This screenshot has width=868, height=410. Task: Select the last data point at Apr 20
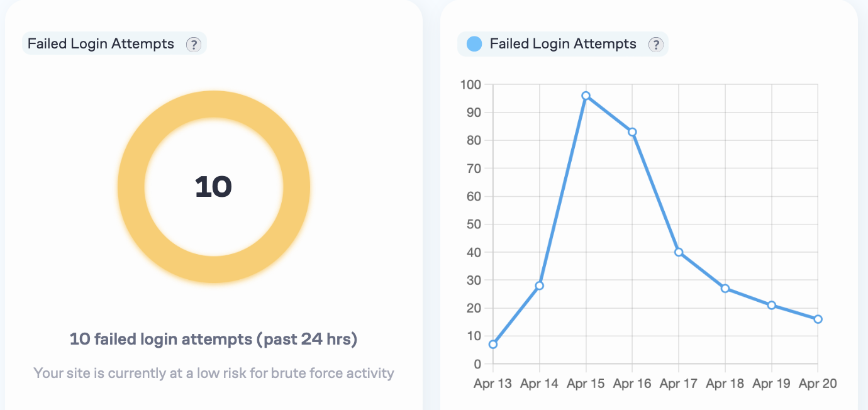click(818, 319)
